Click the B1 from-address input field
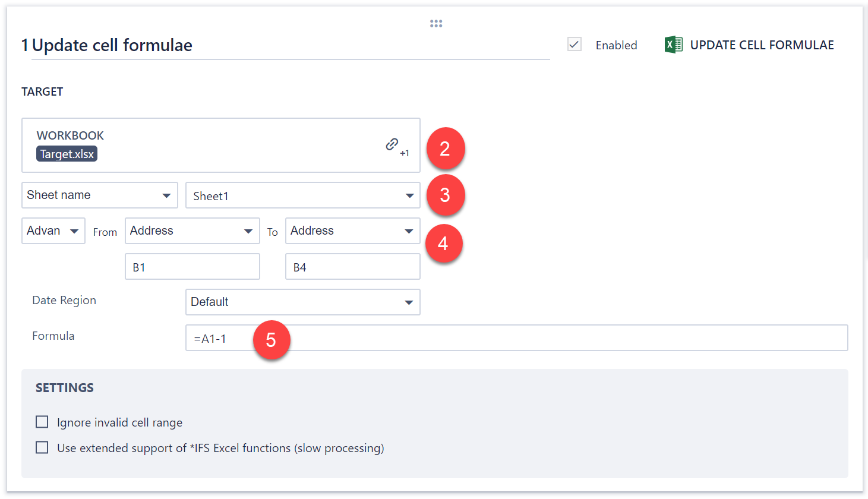The width and height of the screenshot is (868, 499). point(192,267)
